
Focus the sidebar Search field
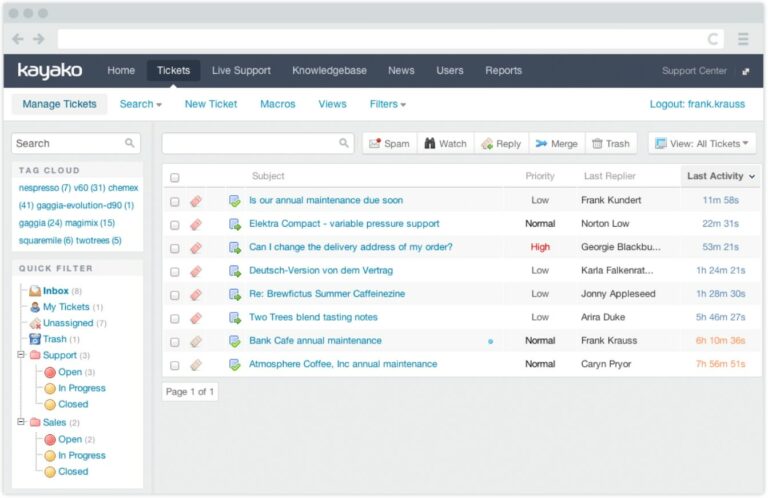coord(76,143)
